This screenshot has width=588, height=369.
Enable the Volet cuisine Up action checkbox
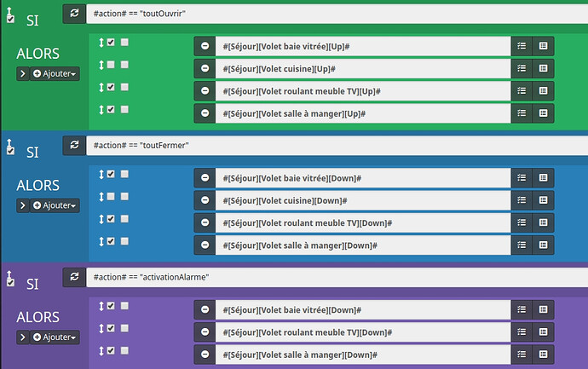(x=111, y=65)
